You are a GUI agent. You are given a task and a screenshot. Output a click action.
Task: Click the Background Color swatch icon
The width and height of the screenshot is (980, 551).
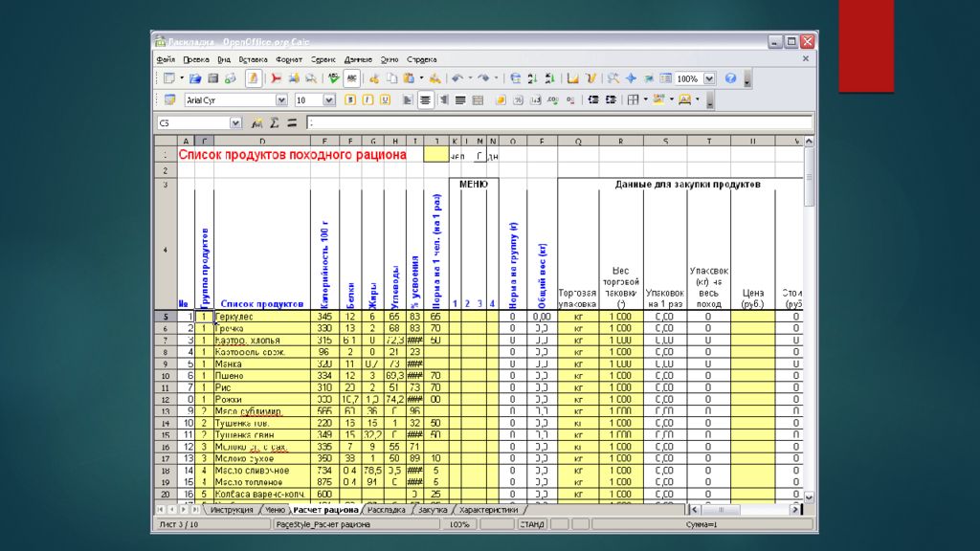click(x=658, y=99)
